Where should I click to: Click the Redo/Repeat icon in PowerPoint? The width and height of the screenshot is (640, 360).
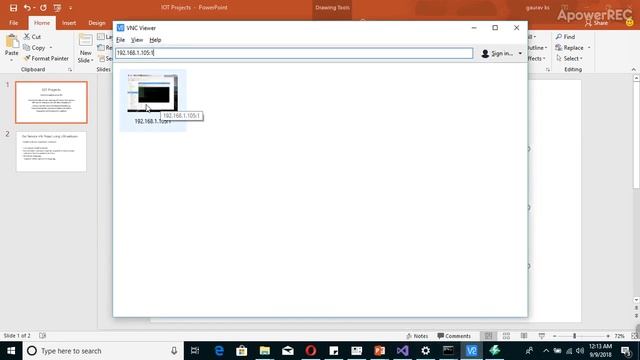tap(43, 8)
